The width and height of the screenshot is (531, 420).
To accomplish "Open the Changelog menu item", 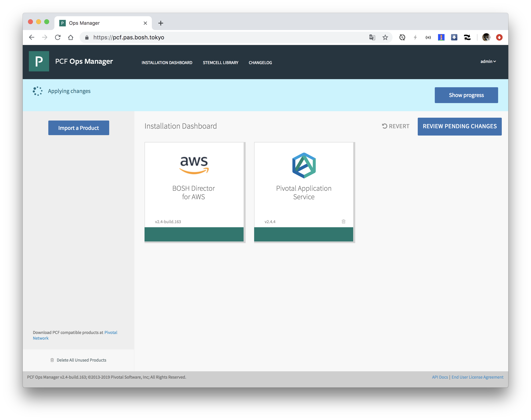I will [260, 63].
